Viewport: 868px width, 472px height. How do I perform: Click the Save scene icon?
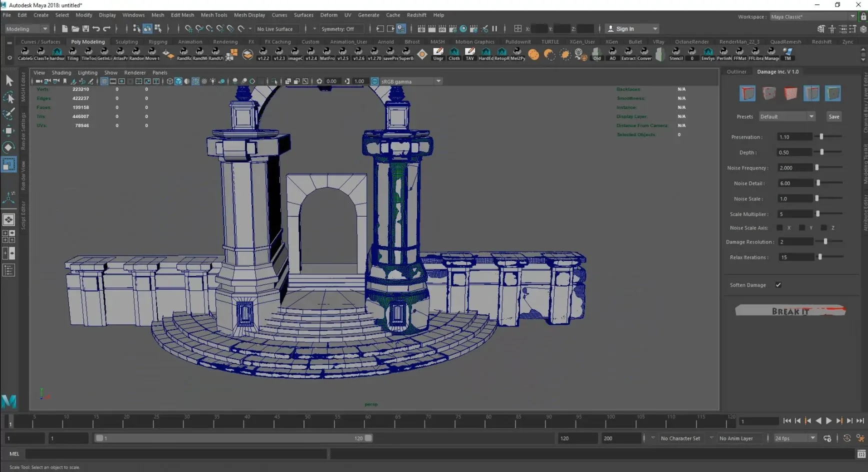tap(85, 29)
